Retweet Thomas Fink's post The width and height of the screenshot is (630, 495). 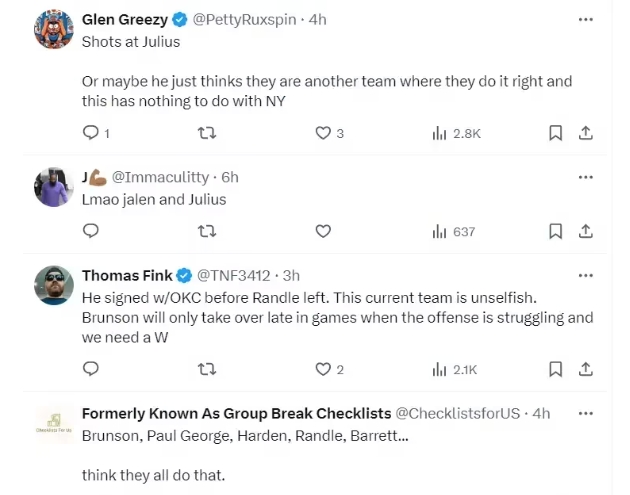click(207, 369)
